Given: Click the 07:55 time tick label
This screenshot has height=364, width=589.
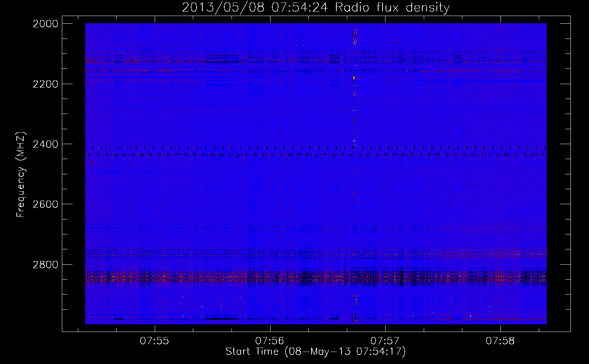Looking at the screenshot, I should 155,341.
